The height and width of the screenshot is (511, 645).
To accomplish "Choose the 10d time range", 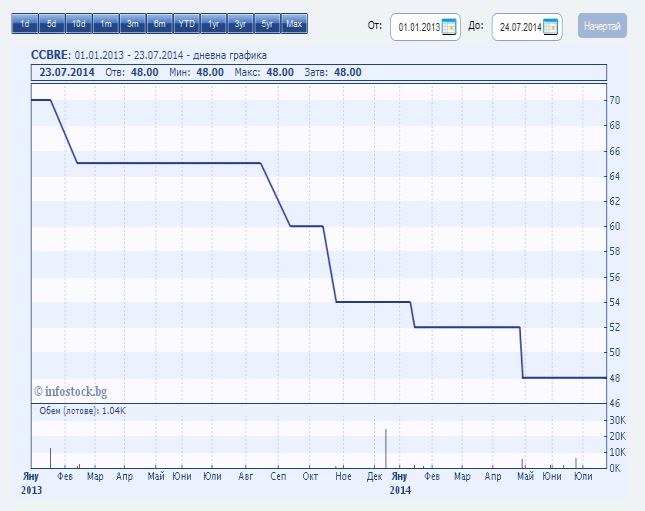I will click(79, 24).
